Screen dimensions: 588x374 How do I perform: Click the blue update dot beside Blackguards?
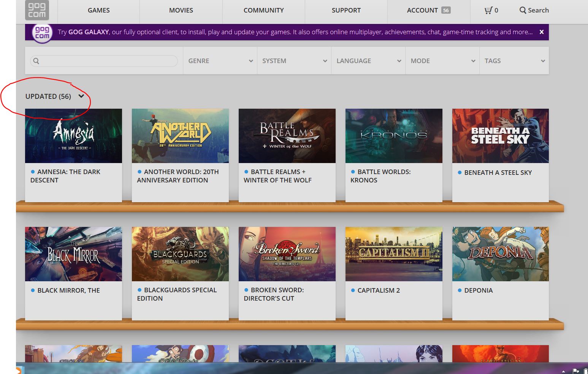point(139,290)
